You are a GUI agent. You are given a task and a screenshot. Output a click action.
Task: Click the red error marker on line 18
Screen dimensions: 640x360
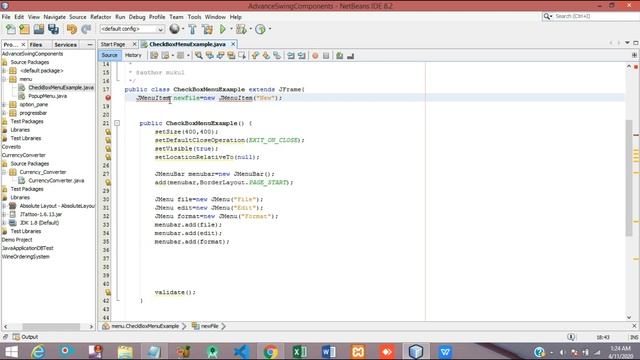pyautogui.click(x=108, y=98)
